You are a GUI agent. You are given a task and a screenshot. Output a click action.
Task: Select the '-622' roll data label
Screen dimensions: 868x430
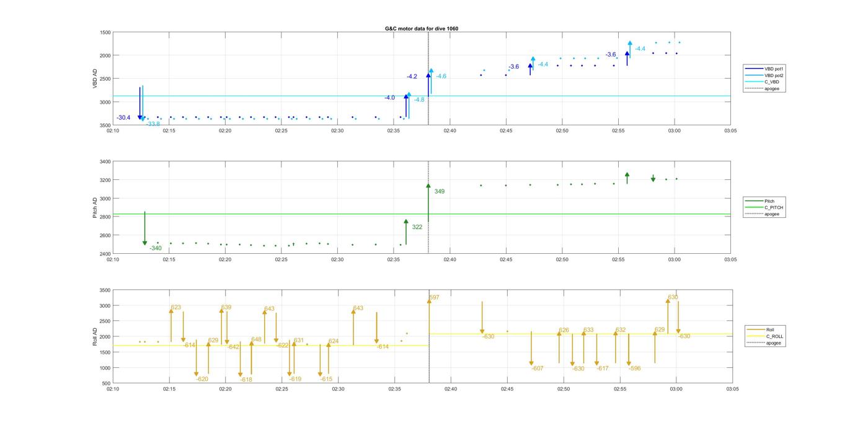tap(283, 345)
